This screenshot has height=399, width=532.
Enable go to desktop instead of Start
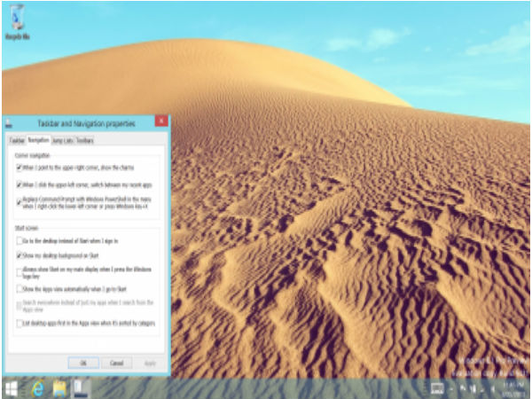(20, 241)
